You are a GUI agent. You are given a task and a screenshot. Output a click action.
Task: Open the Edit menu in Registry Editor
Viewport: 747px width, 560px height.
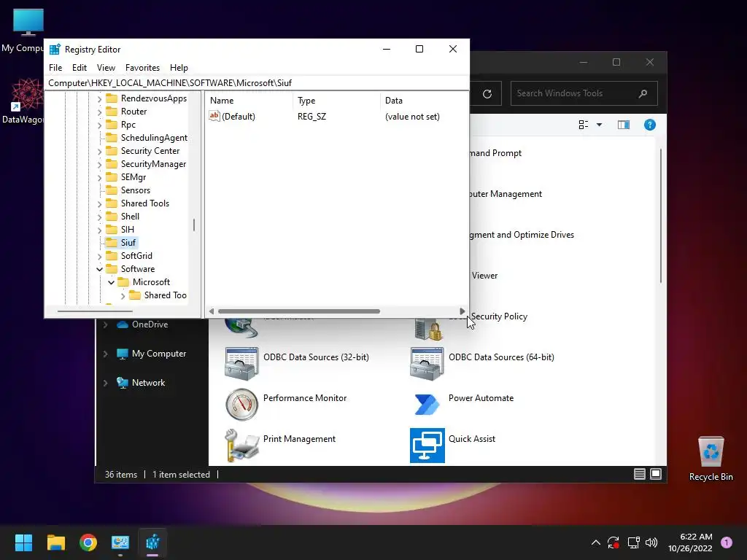point(79,68)
